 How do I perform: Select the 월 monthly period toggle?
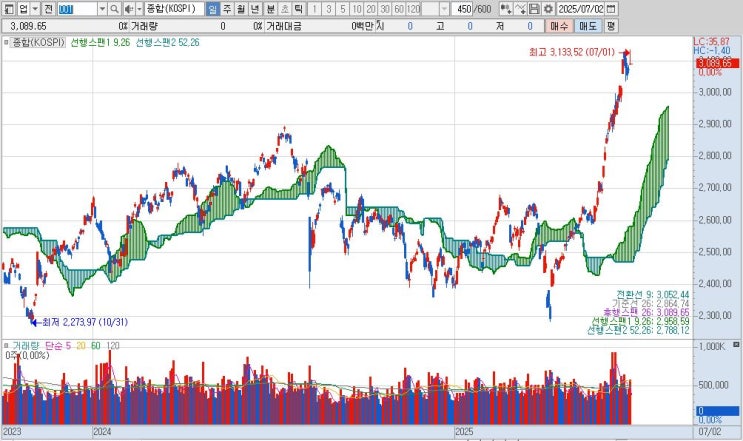coord(241,9)
